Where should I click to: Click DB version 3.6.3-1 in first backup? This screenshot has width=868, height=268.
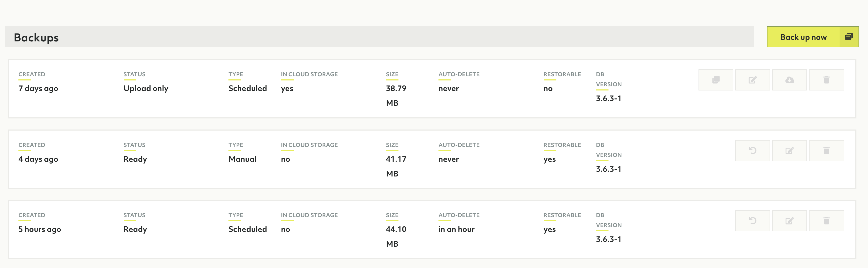(x=608, y=99)
